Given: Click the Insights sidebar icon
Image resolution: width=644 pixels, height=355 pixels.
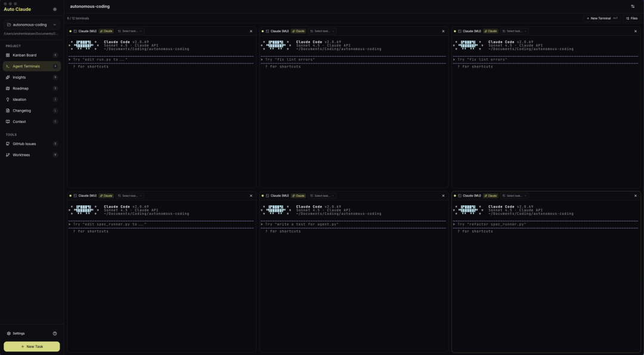Looking at the screenshot, I should (8, 77).
